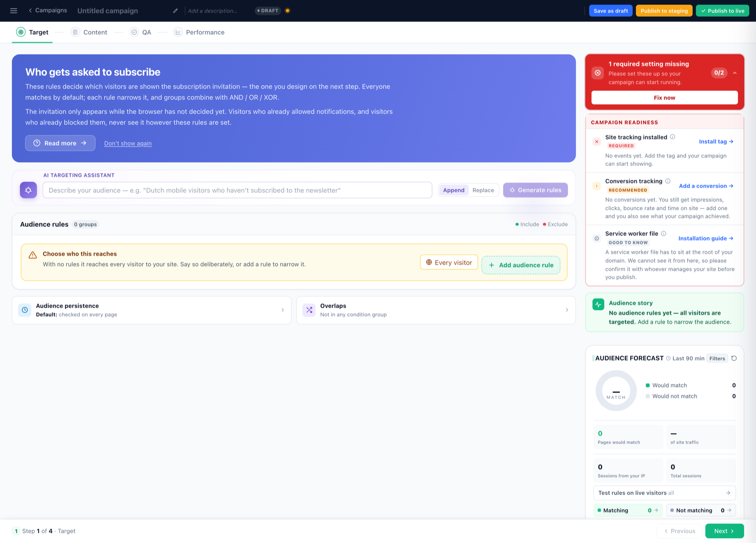The width and height of the screenshot is (756, 543).
Task: Expand the Audience persistence chevron
Action: click(283, 310)
